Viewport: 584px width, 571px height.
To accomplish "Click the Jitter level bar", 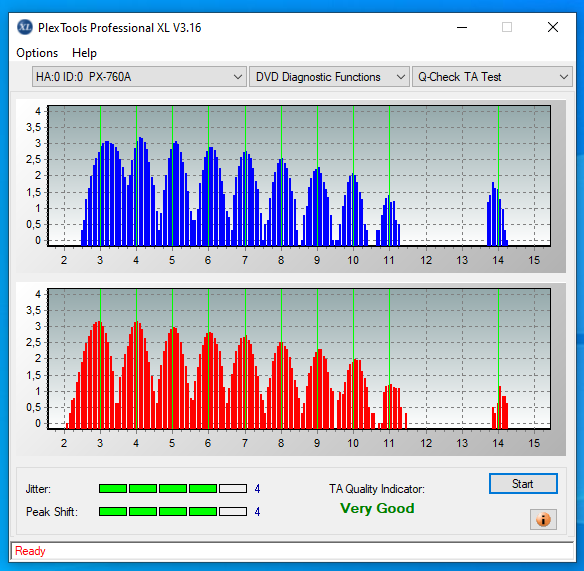I will pos(173,488).
